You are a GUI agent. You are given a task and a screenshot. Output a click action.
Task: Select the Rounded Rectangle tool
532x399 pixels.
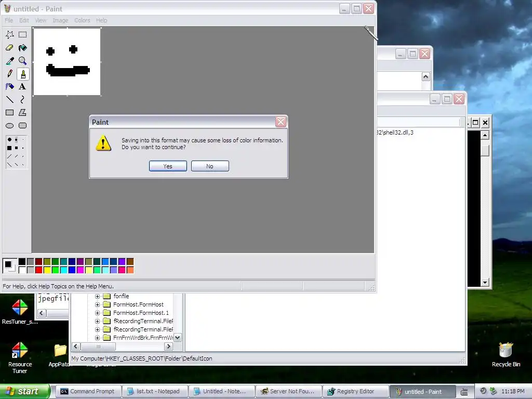pyautogui.click(x=23, y=126)
